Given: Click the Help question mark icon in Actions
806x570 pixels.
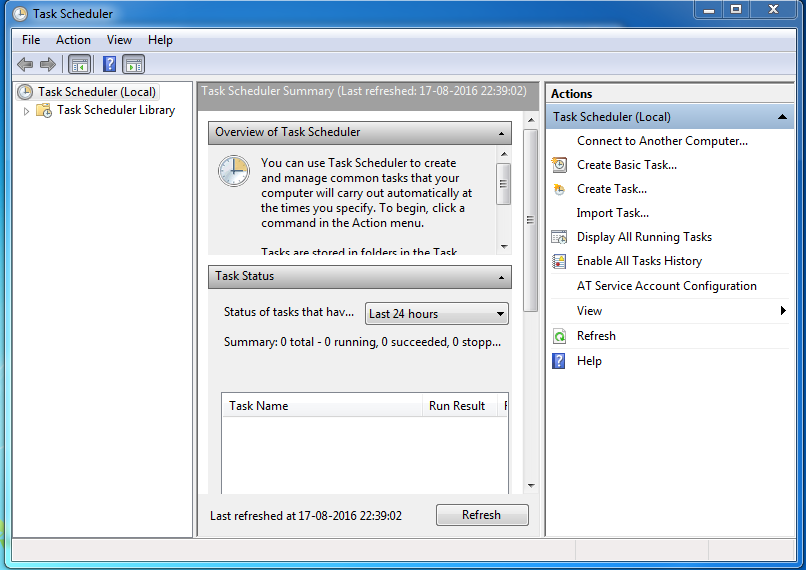Looking at the screenshot, I should (559, 361).
